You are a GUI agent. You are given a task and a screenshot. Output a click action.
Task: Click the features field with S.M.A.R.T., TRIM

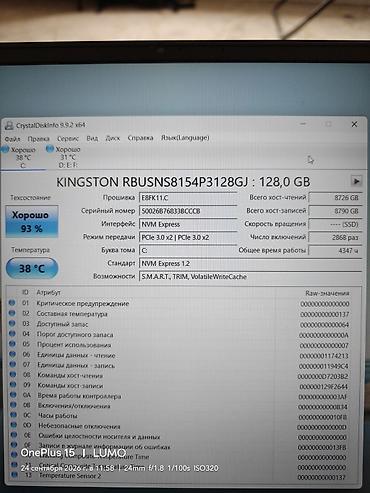coord(250,276)
